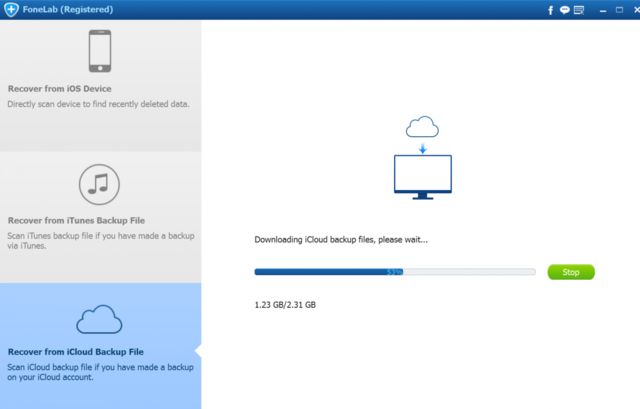Click 'Scan iCloud backup file' description text
This screenshot has width=640, height=409.
click(100, 372)
